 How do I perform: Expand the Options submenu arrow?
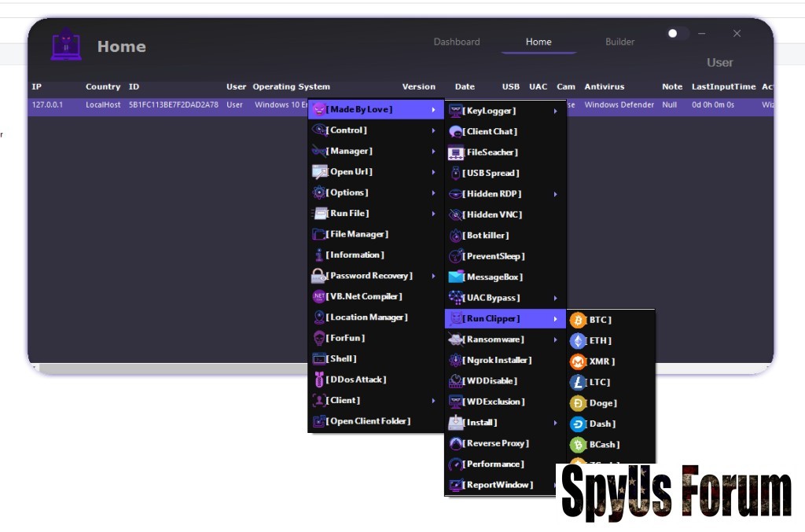point(433,193)
